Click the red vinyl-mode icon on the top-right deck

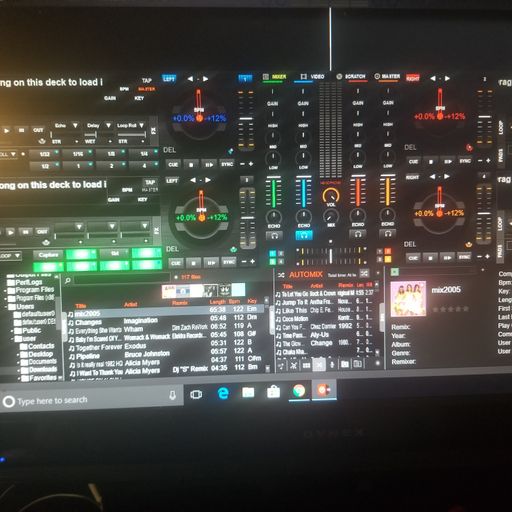tap(469, 148)
